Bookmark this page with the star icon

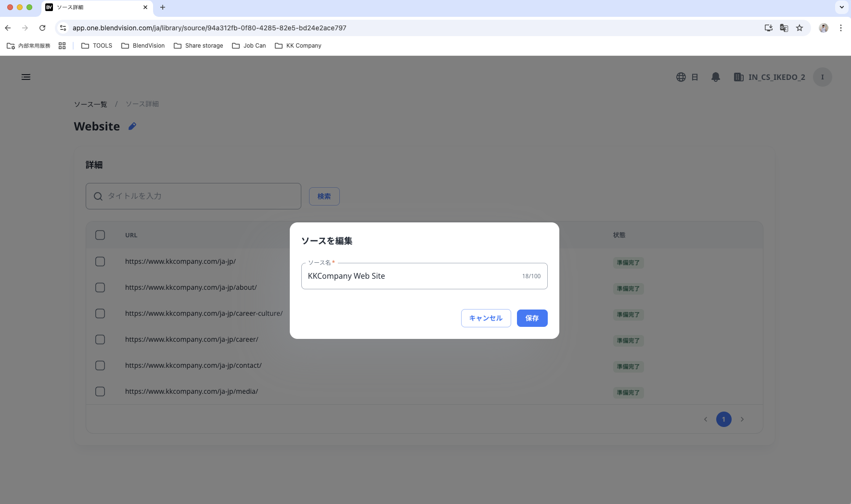coord(799,28)
